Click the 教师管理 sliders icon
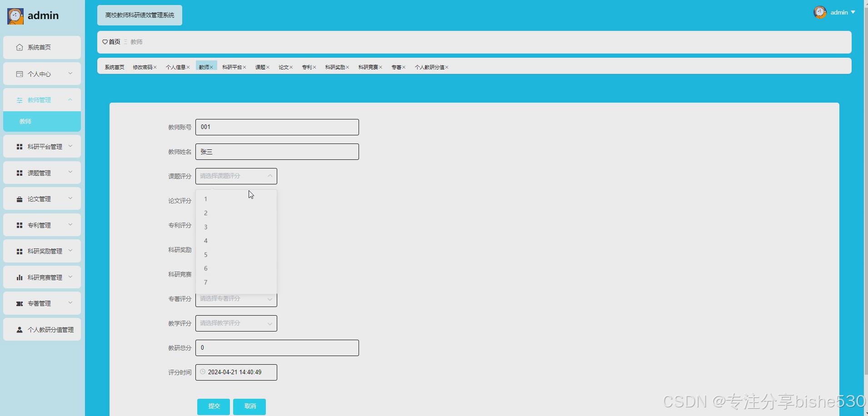The image size is (868, 416). pyautogui.click(x=20, y=100)
